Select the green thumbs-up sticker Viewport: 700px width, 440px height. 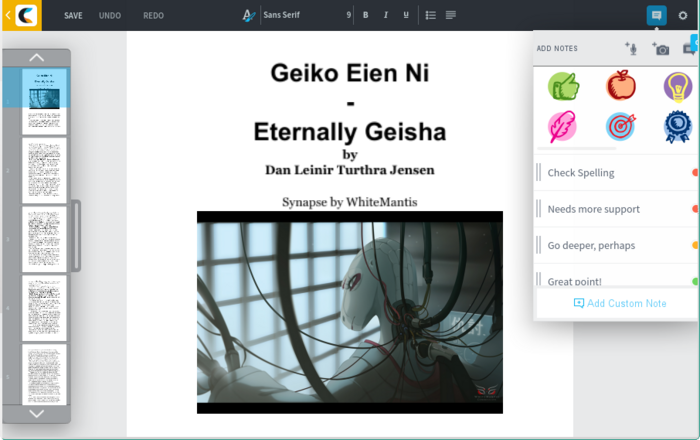coord(564,86)
